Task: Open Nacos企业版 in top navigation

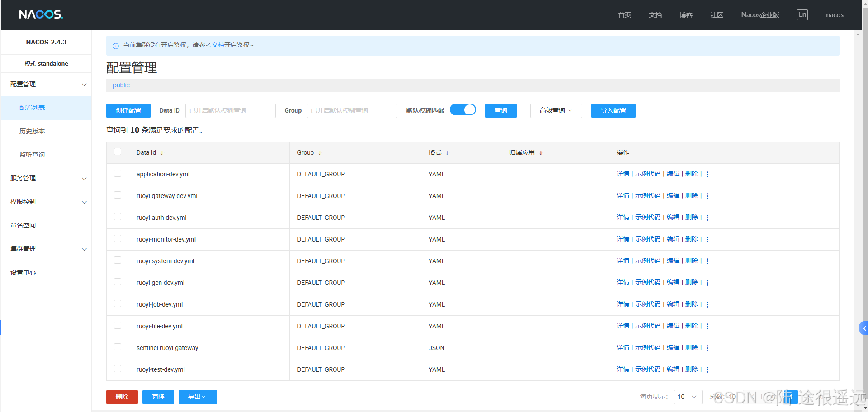Action: pos(760,15)
